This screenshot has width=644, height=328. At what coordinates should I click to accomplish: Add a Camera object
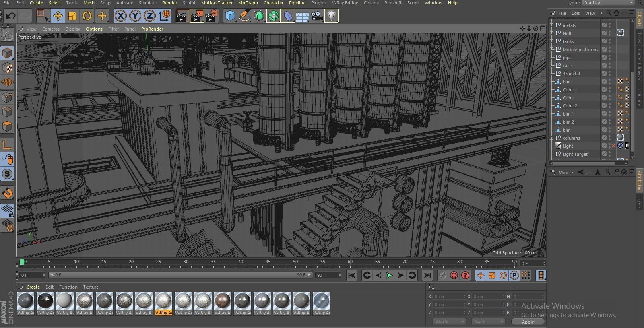(317, 16)
